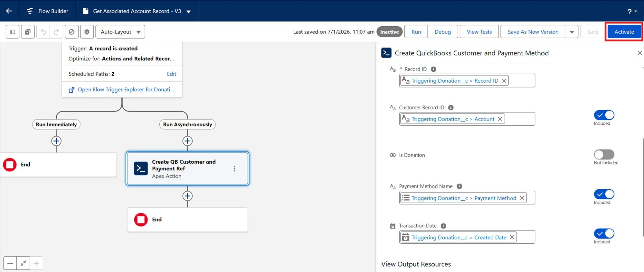644x272 pixels.
Task: Show info tooltip for Record ID
Action: click(x=433, y=69)
